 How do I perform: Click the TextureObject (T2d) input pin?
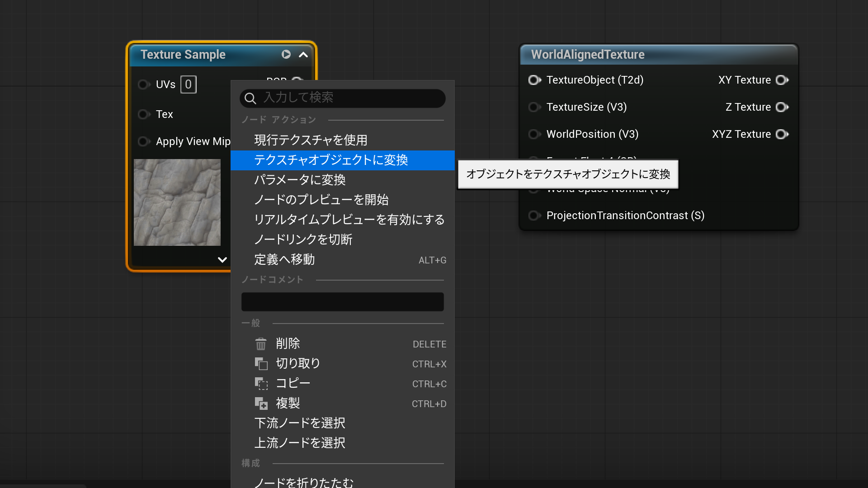534,80
